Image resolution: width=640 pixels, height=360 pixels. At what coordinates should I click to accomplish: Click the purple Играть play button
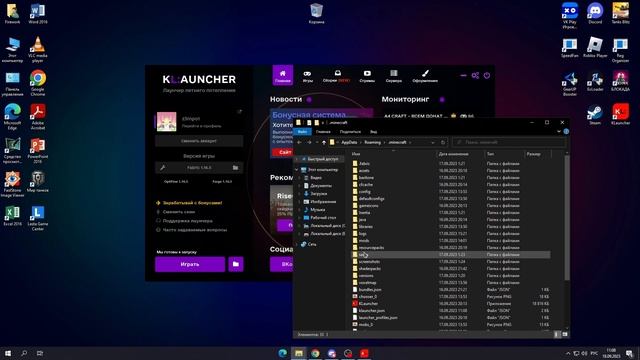click(x=190, y=264)
